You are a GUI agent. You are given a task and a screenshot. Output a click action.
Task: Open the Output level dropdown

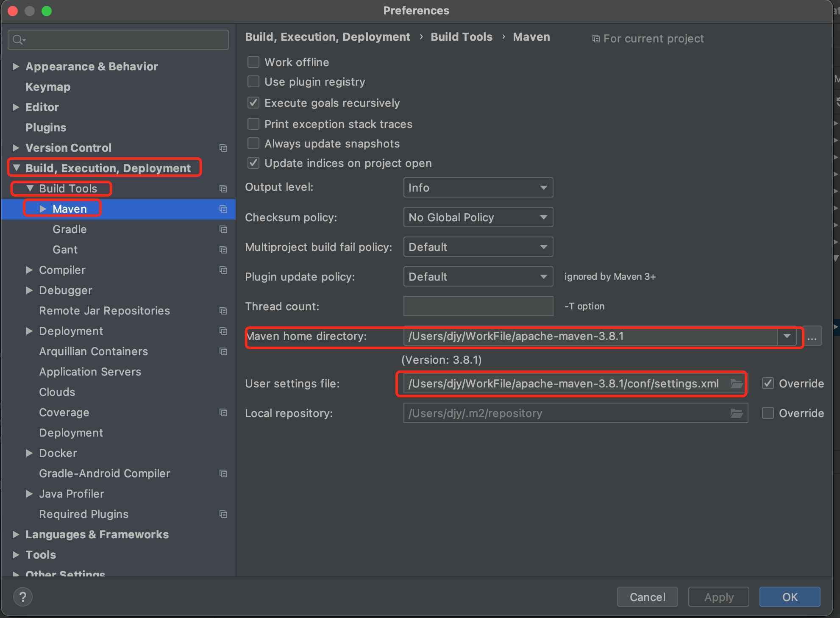pyautogui.click(x=478, y=188)
